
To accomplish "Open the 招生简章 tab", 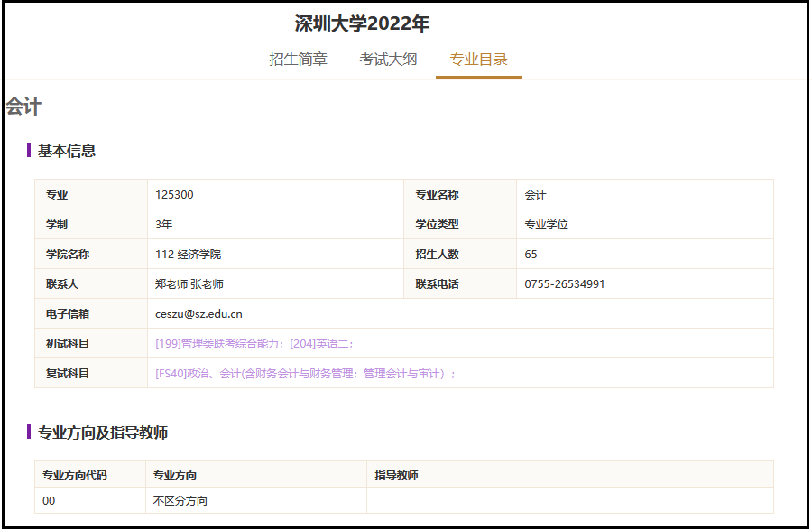I will pos(298,60).
